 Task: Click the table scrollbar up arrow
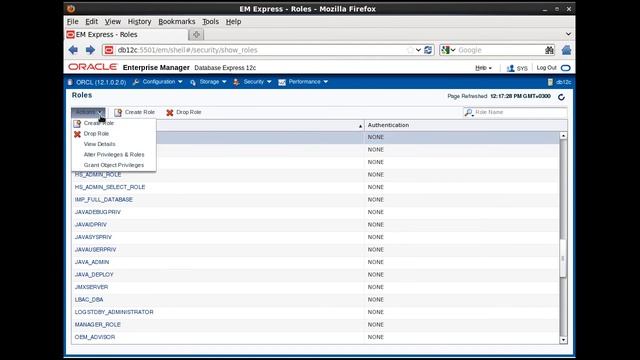click(563, 136)
